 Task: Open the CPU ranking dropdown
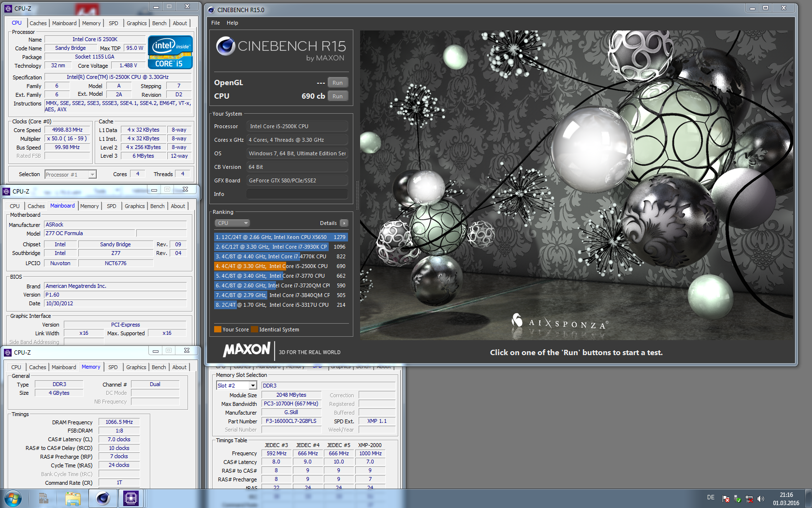pyautogui.click(x=232, y=223)
